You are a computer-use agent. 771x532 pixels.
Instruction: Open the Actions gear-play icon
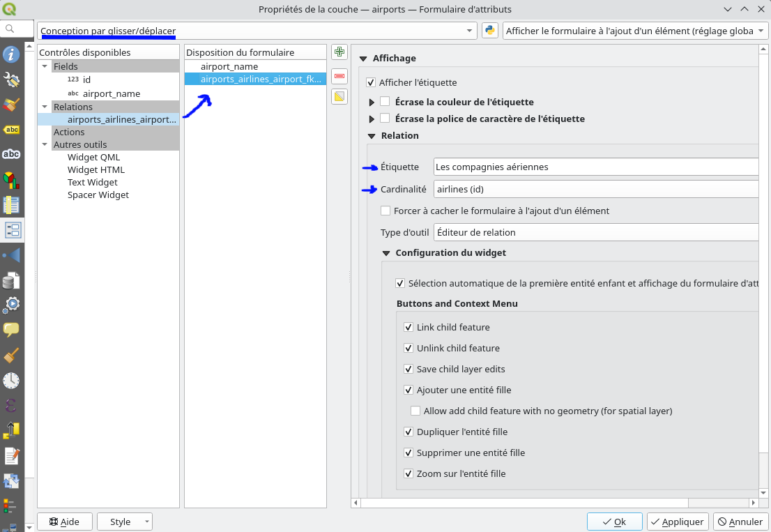pyautogui.click(x=11, y=305)
